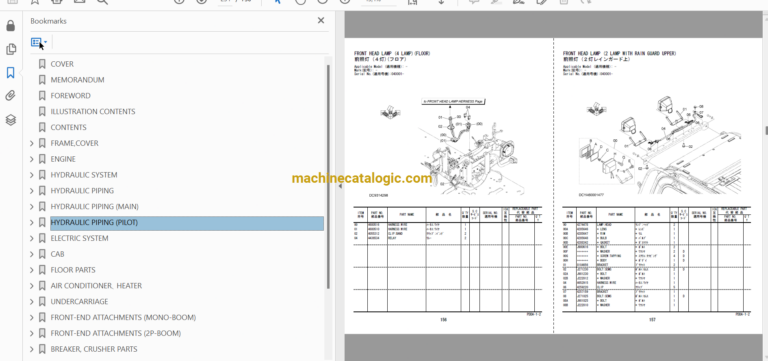
Task: Click bookmark icon beside ENGINE
Action: coord(42,159)
